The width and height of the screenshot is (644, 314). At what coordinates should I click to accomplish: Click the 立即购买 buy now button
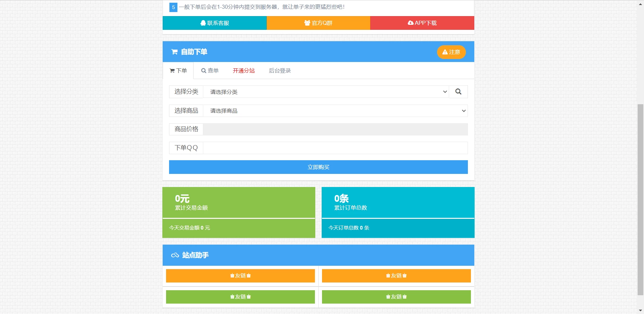tap(318, 167)
